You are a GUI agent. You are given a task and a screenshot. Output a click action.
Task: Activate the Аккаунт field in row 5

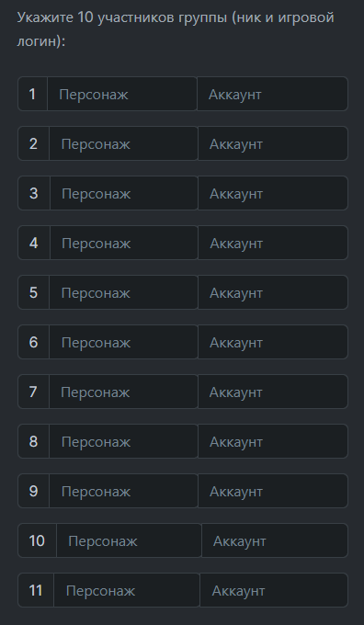pos(273,292)
